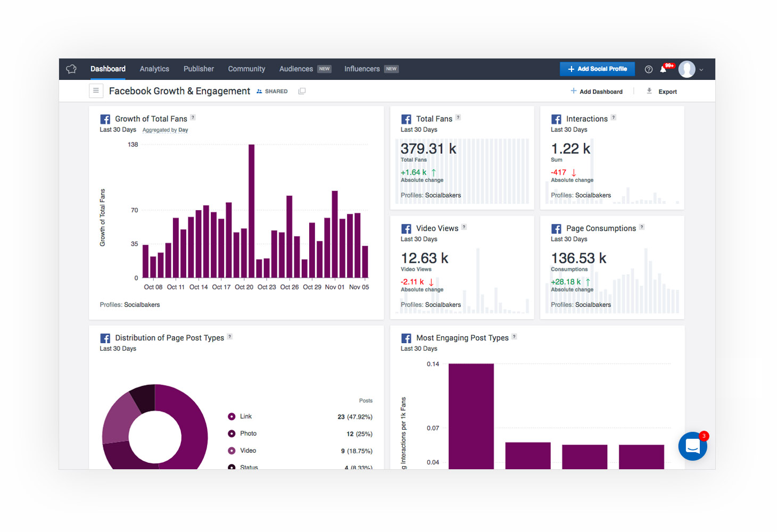Viewport: 777px width, 532px height.
Task: Open the help tooltip for Growth of Total Fans
Action: click(x=193, y=118)
